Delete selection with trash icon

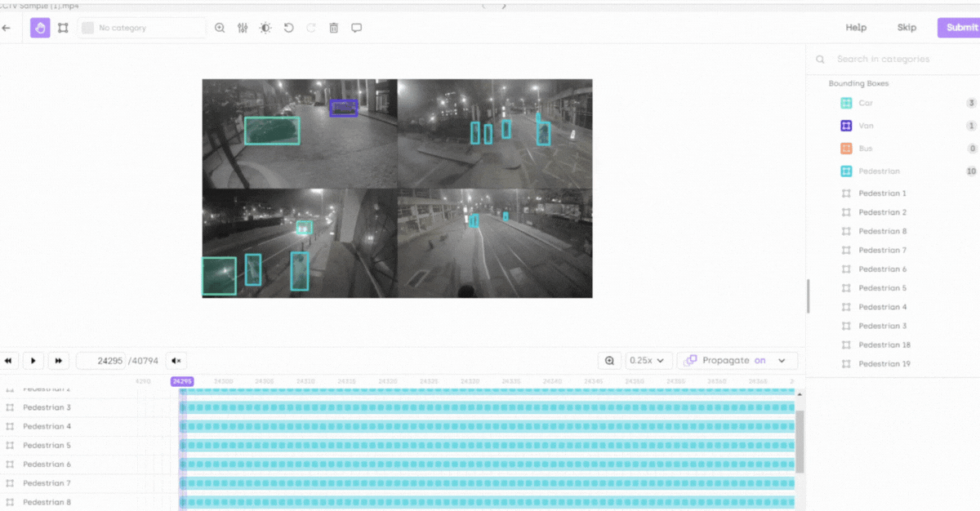(334, 28)
